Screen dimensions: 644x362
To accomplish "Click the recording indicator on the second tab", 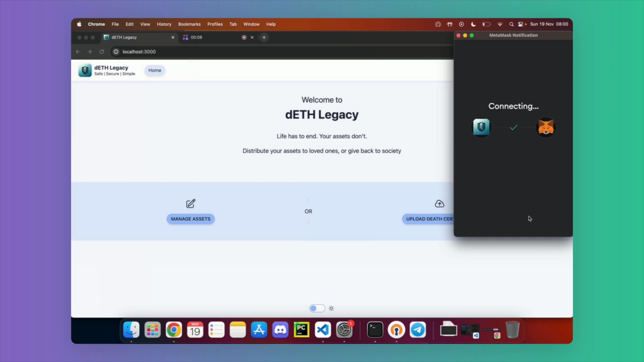I will click(x=244, y=38).
